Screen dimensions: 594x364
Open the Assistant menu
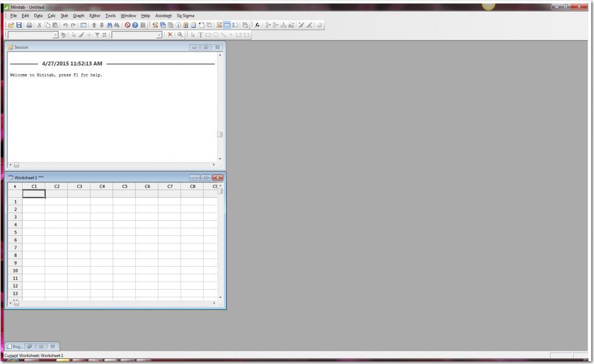(163, 16)
